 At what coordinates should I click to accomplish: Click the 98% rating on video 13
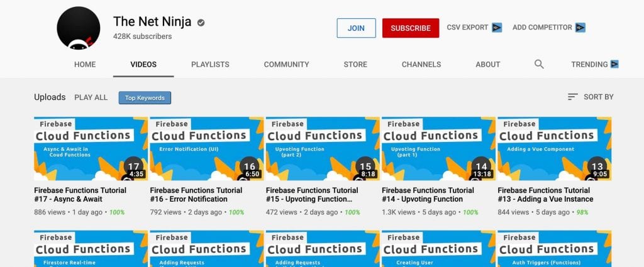tap(582, 212)
